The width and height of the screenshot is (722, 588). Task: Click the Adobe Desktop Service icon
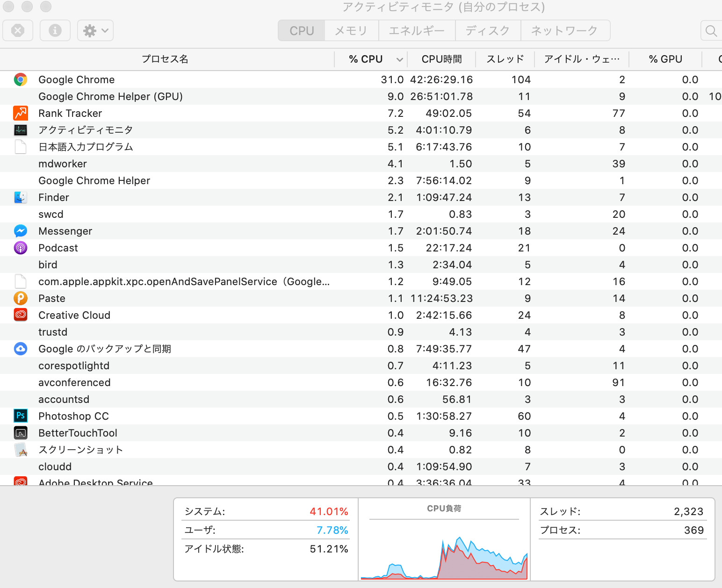click(x=21, y=481)
